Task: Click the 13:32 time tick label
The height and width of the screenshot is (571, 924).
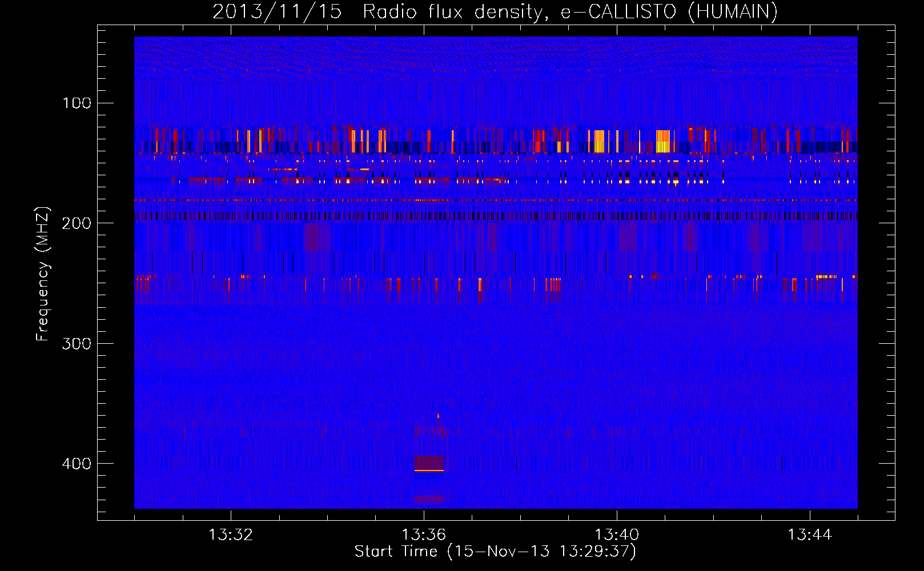Action: click(x=231, y=534)
